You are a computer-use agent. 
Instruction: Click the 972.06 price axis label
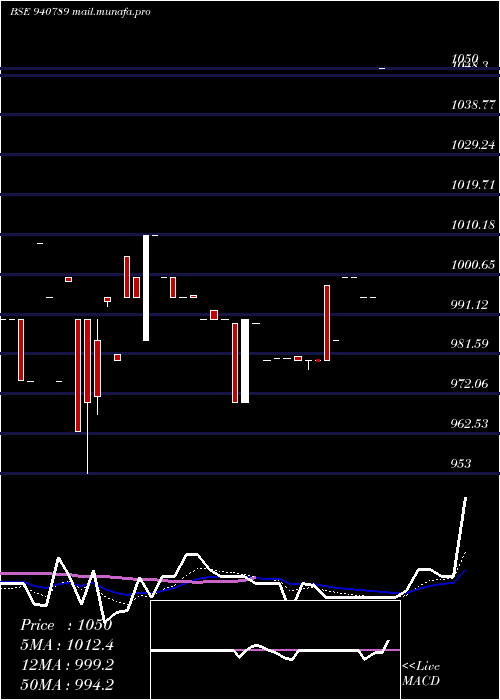pos(470,383)
